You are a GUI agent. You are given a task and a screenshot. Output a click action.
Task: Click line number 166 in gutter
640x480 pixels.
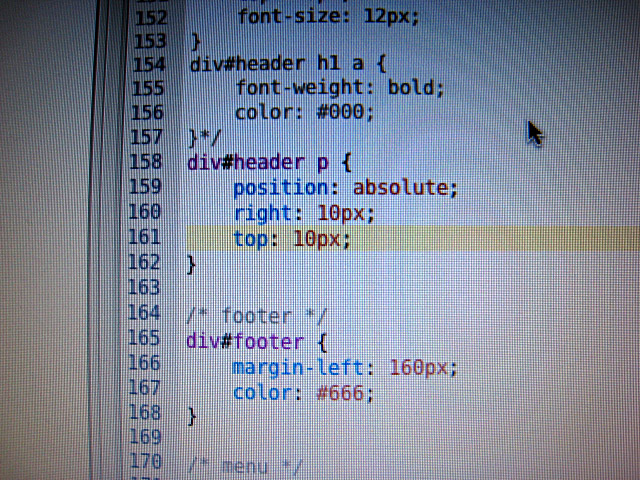[144, 363]
